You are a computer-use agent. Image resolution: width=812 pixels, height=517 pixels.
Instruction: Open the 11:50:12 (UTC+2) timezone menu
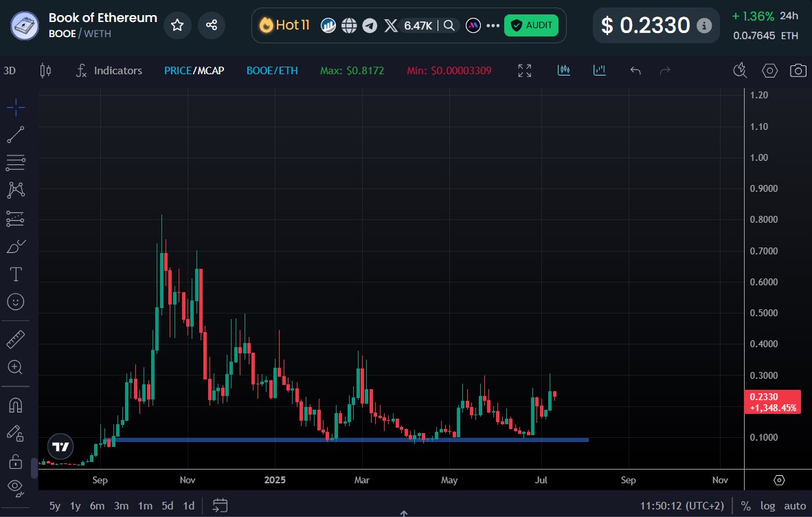pyautogui.click(x=682, y=505)
